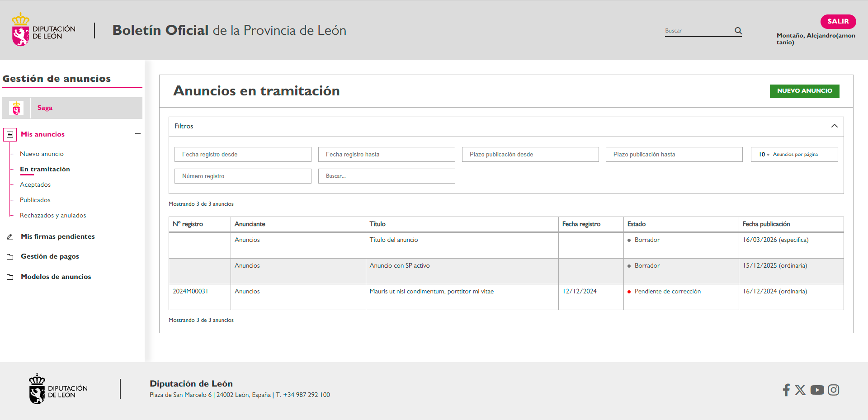Open the Modelos de anuncios folder icon
The width and height of the screenshot is (868, 420).
click(x=10, y=276)
